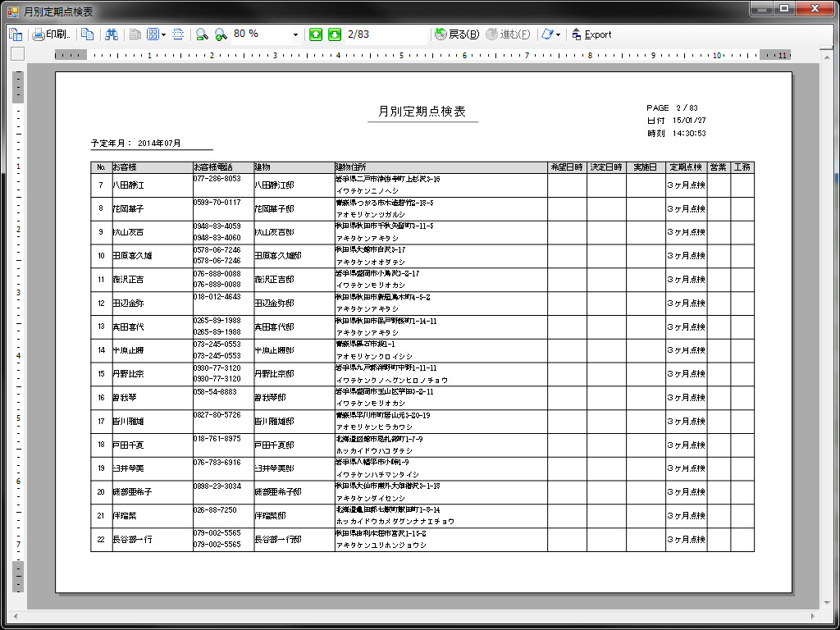Click the continuous scroll view icon

[x=178, y=34]
